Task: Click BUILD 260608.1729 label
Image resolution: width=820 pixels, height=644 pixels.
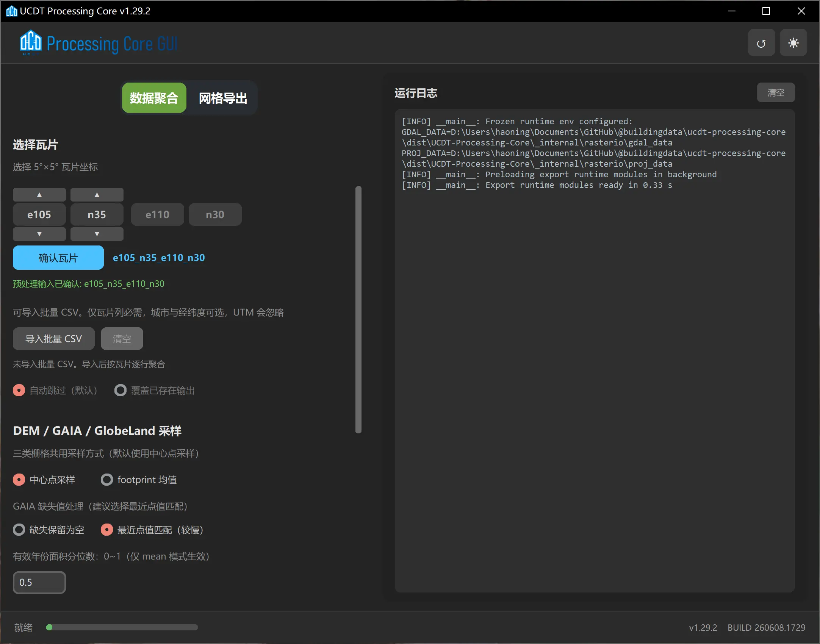Action: [x=766, y=627]
